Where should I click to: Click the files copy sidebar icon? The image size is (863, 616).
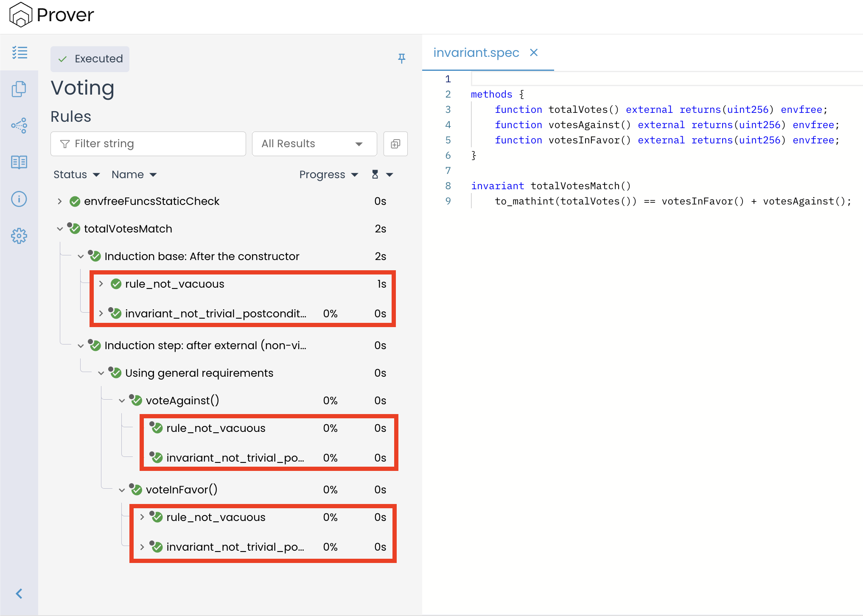(x=19, y=89)
